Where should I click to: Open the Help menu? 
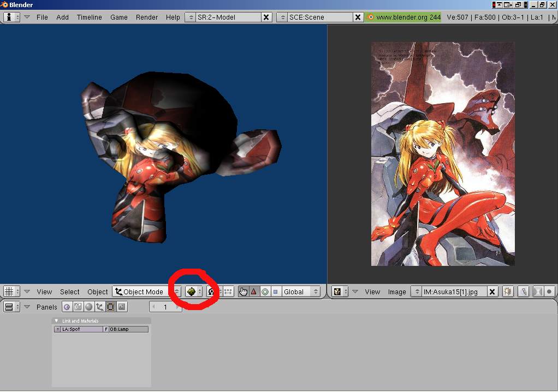(173, 17)
